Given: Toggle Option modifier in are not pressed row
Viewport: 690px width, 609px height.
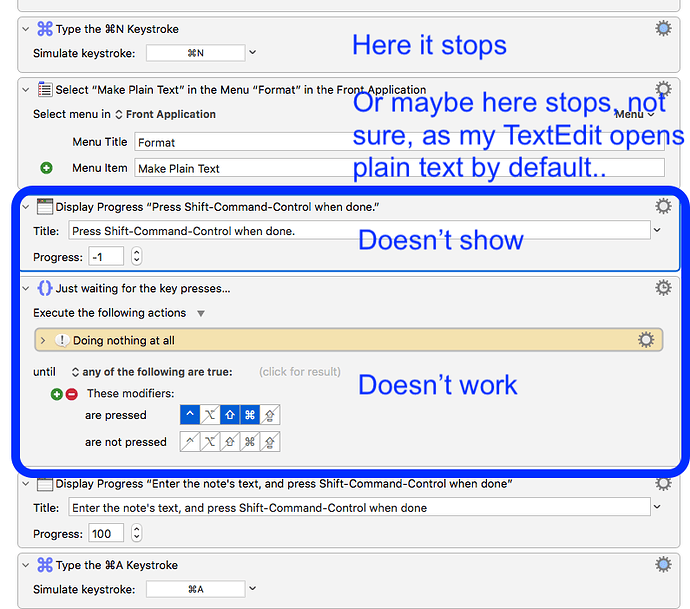Looking at the screenshot, I should click(210, 442).
